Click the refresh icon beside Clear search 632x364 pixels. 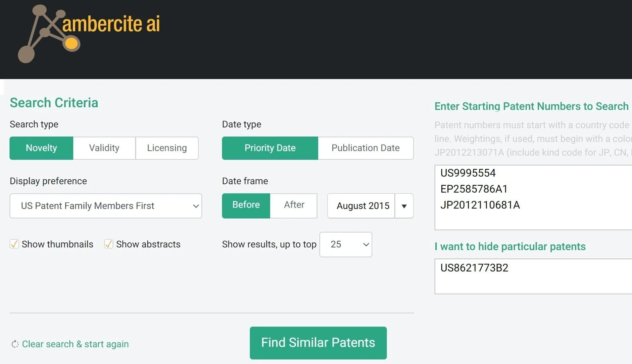[15, 344]
